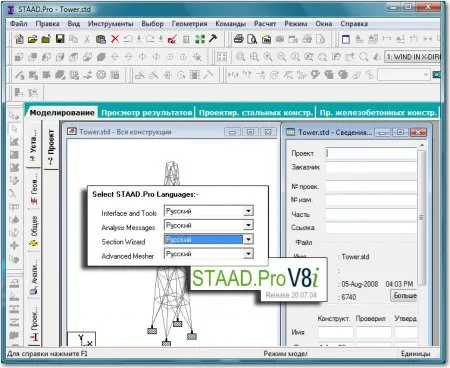Viewport: 450px width, 368px height.
Task: Click the scrollbar in the Сведения window
Action: point(421,217)
